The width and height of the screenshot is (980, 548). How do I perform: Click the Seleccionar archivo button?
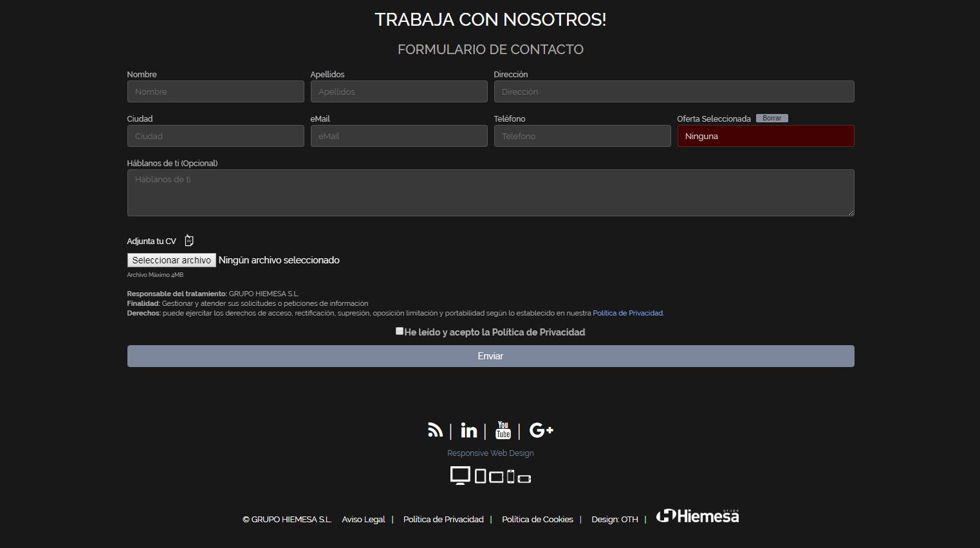[172, 260]
